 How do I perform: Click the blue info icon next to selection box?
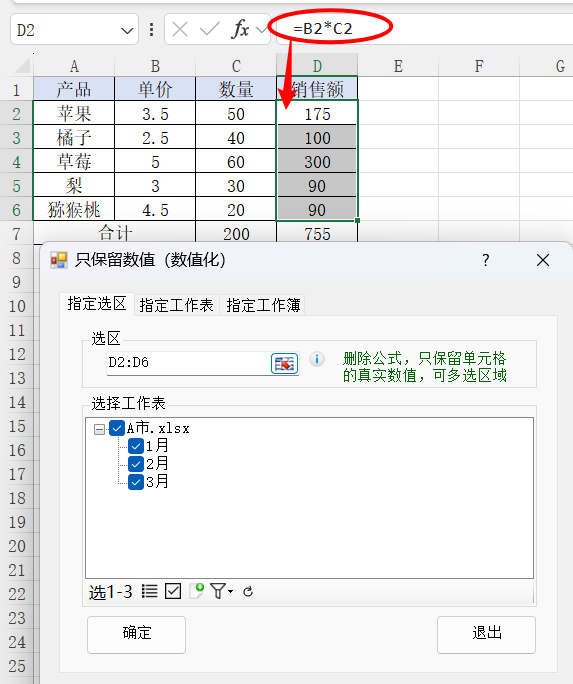point(317,359)
